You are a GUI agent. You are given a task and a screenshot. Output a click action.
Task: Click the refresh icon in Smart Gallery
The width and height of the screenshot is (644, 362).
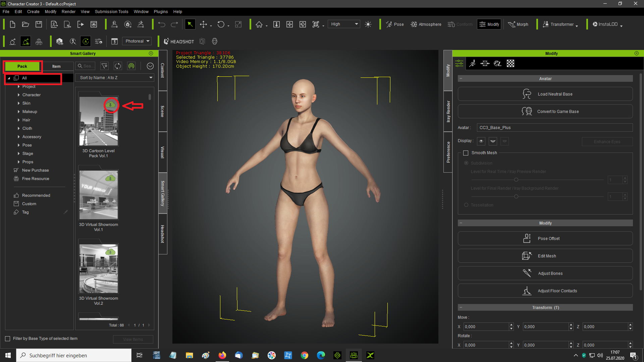[118, 66]
